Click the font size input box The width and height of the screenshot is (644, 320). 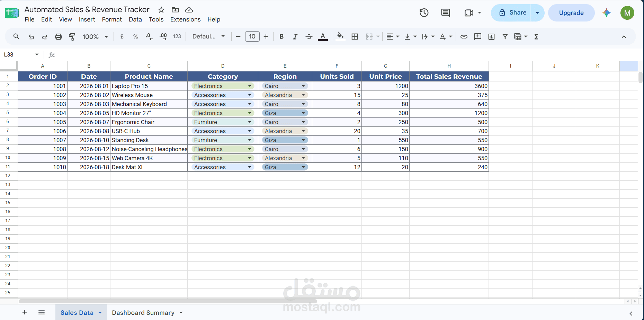[252, 36]
